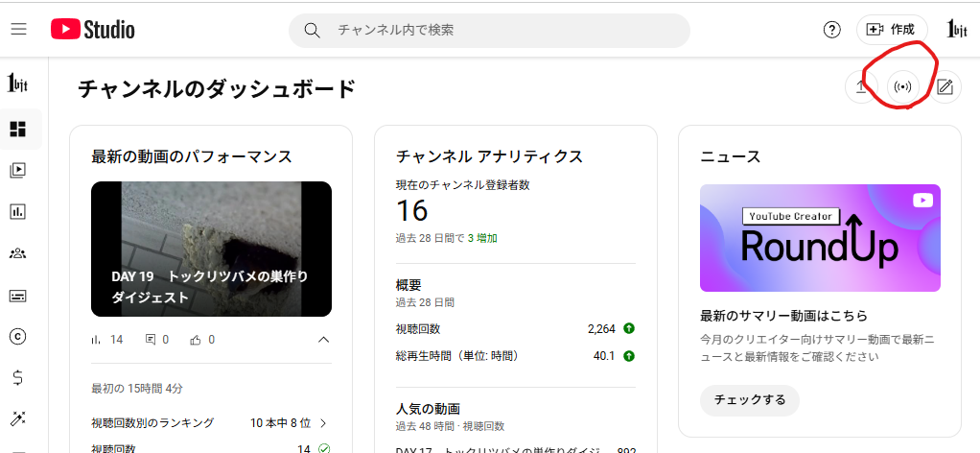
Task: Click the search magnifier icon
Action: [312, 30]
